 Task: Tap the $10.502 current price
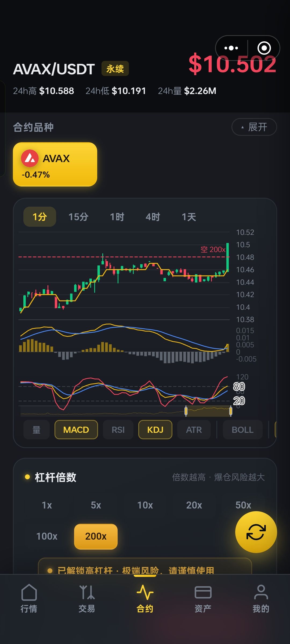232,64
